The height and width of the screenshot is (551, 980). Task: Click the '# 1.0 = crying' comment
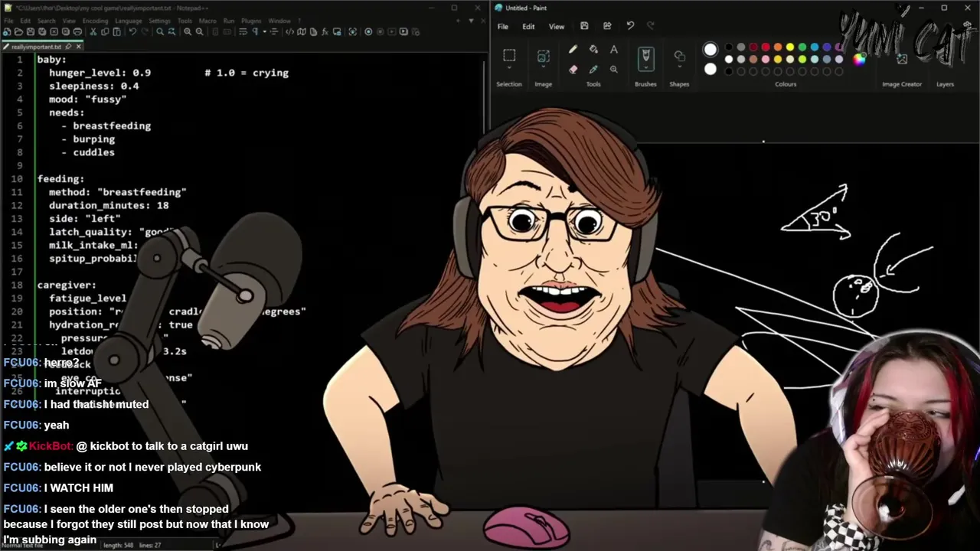point(247,73)
